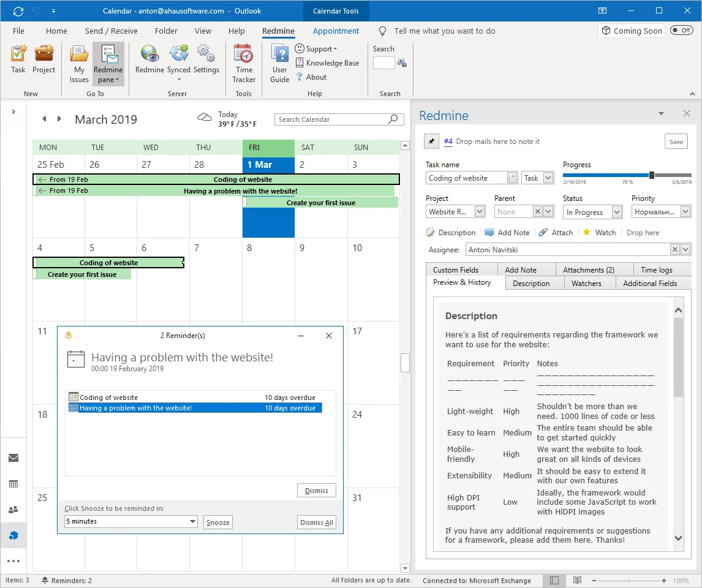Click the sync refresh icon in title bar
Image resolution: width=702 pixels, height=588 pixels.
click(18, 11)
